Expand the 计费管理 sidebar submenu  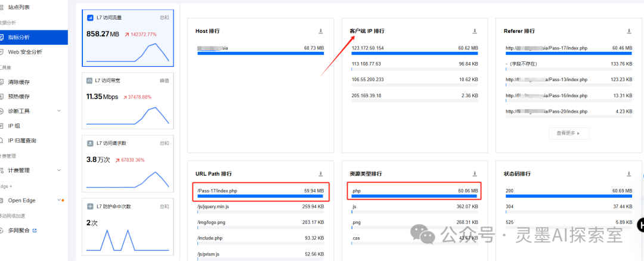pyautogui.click(x=58, y=170)
